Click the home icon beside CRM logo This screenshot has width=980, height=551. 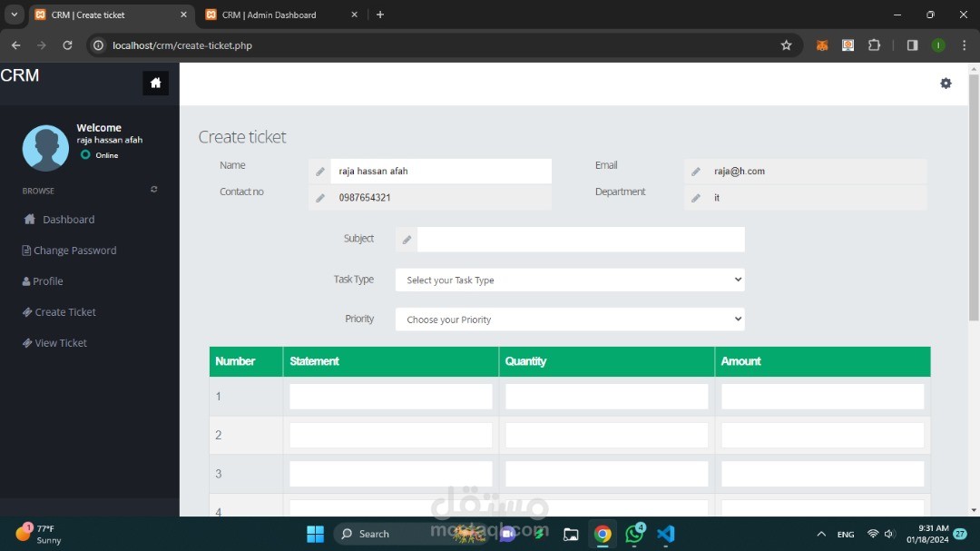(x=156, y=83)
